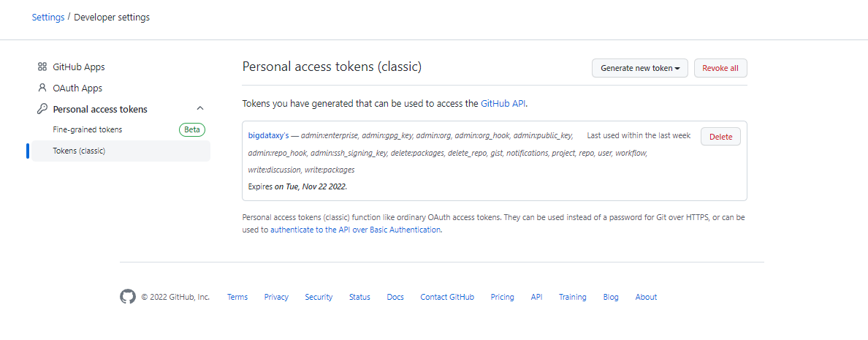
Task: Click the Personal access tokens key icon
Action: pyautogui.click(x=42, y=109)
